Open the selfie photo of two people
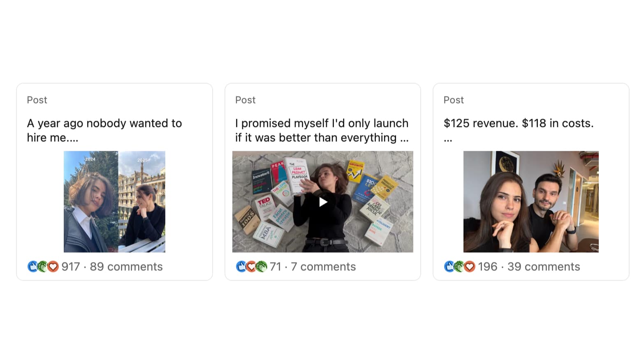 (531, 202)
